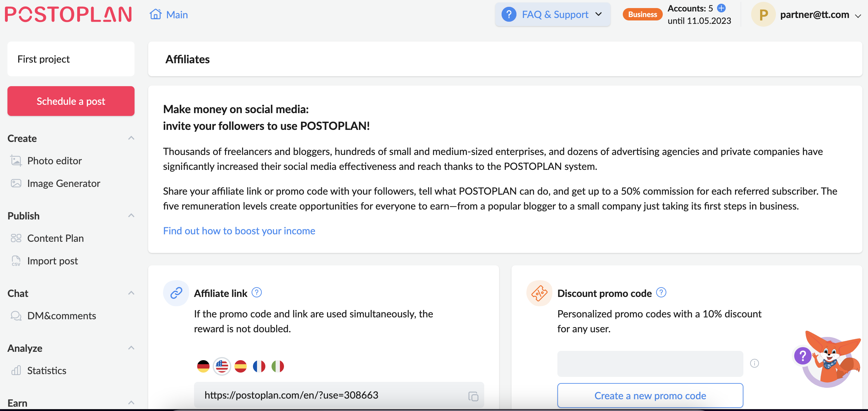This screenshot has width=868, height=411.
Task: Click the DM&comments chat bubble icon
Action: click(x=16, y=316)
